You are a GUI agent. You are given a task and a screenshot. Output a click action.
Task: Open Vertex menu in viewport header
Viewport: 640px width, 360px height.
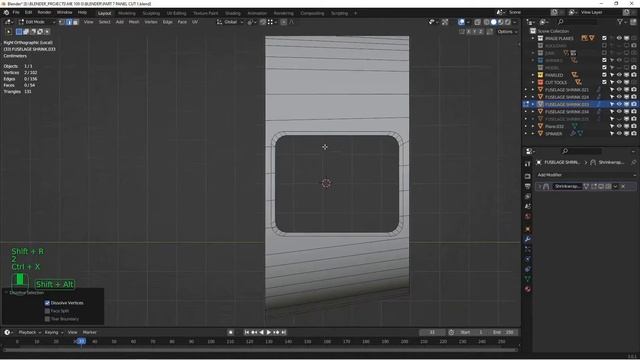point(151,22)
